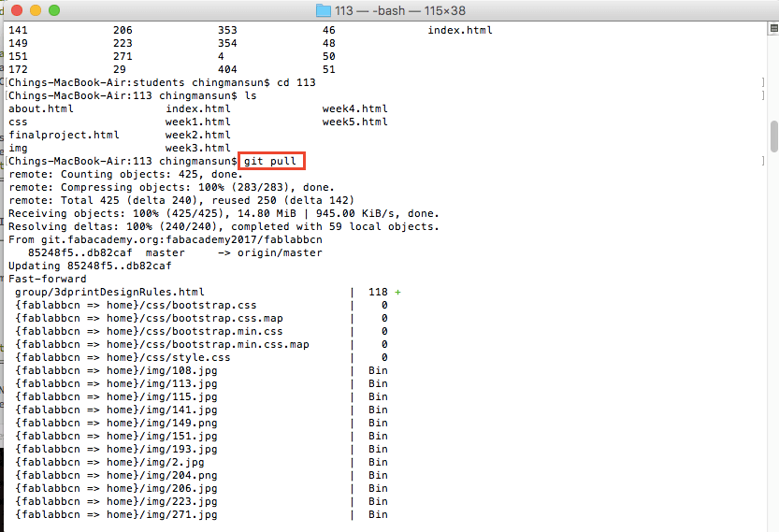The height and width of the screenshot is (532, 779).
Task: Click the 'Compressing objects: 100% (283/283)' line
Action: tap(171, 187)
